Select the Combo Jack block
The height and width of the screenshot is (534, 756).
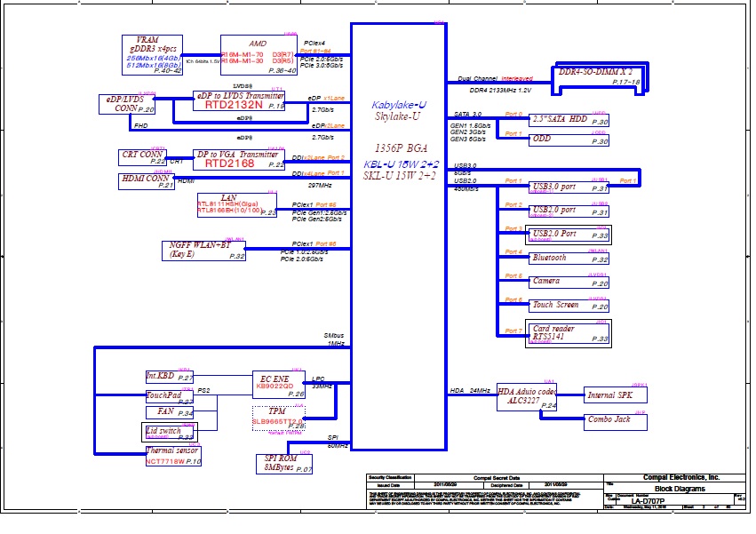tap(616, 422)
